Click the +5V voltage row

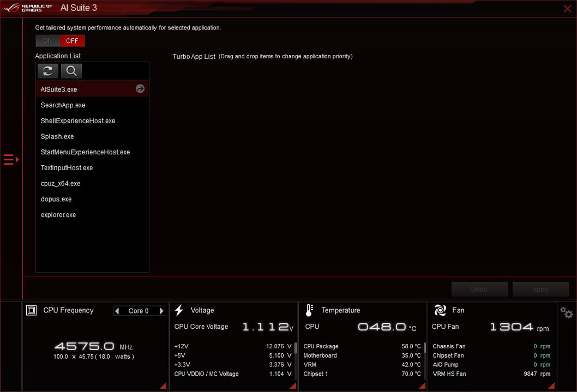pyautogui.click(x=233, y=355)
